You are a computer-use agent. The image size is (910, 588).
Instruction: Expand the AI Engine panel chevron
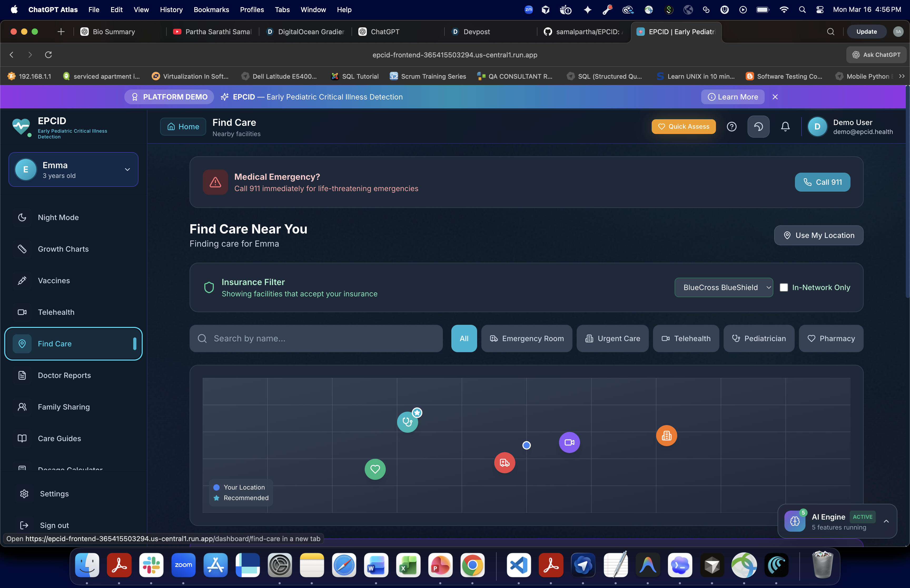click(x=886, y=521)
